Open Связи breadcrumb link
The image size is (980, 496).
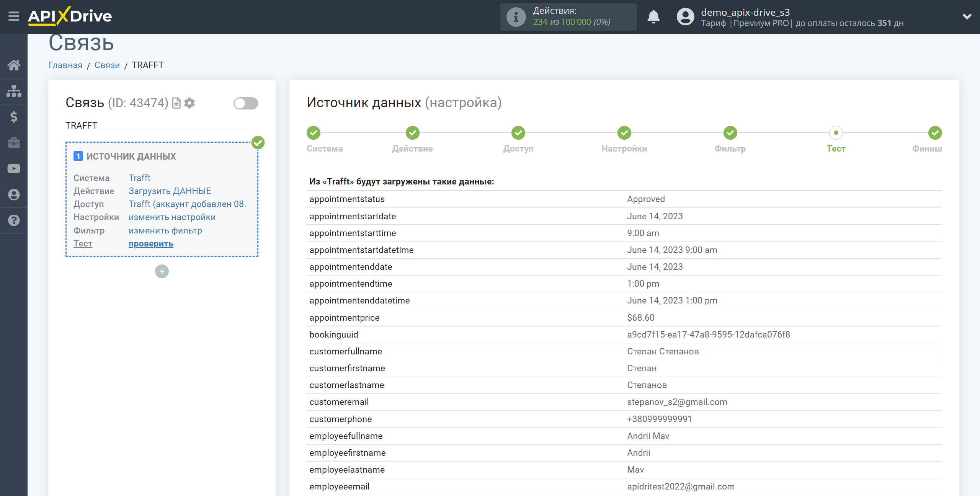pyautogui.click(x=107, y=65)
